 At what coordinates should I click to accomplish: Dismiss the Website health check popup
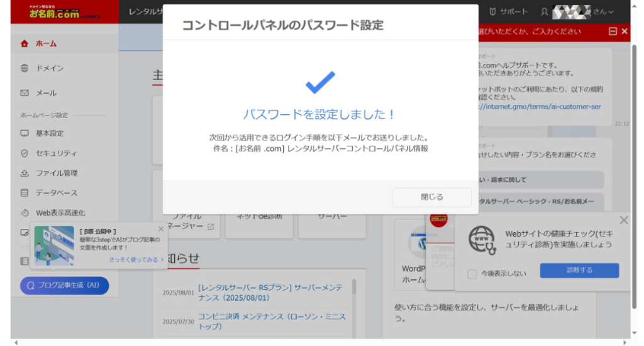tap(623, 220)
